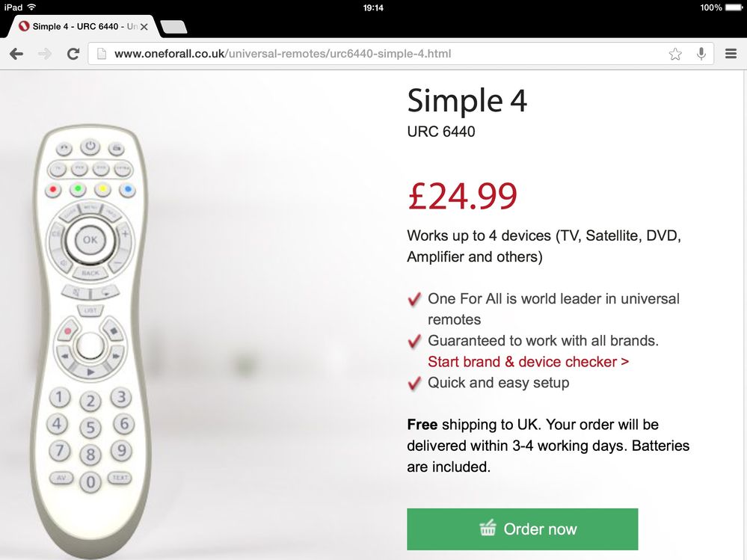This screenshot has height=560, width=747.
Task: Close the Simple 4 - URC 6440 tab
Action: (x=144, y=27)
